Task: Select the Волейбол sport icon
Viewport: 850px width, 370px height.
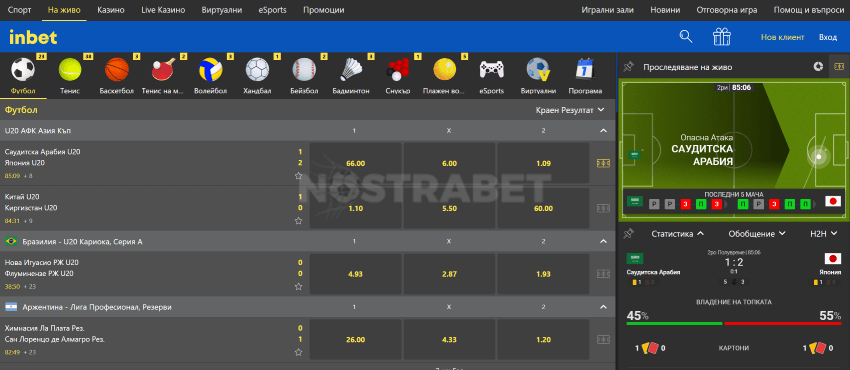Action: (x=210, y=69)
